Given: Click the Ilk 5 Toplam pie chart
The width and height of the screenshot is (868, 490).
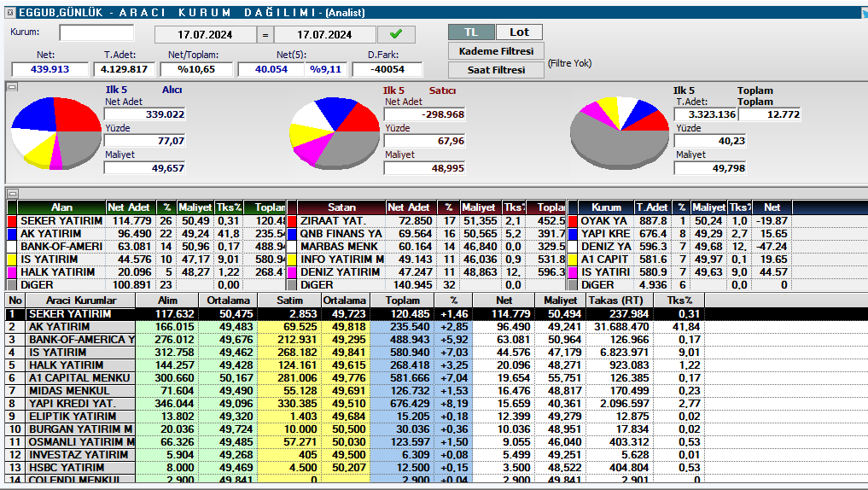Looking at the screenshot, I should pyautogui.click(x=620, y=133).
